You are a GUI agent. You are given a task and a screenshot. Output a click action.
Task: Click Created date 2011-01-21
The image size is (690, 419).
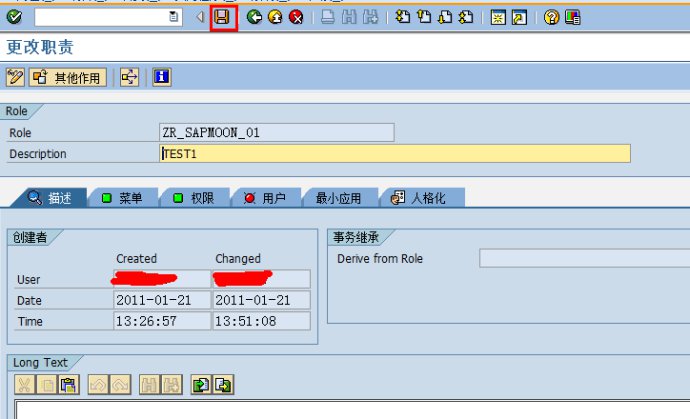[162, 300]
